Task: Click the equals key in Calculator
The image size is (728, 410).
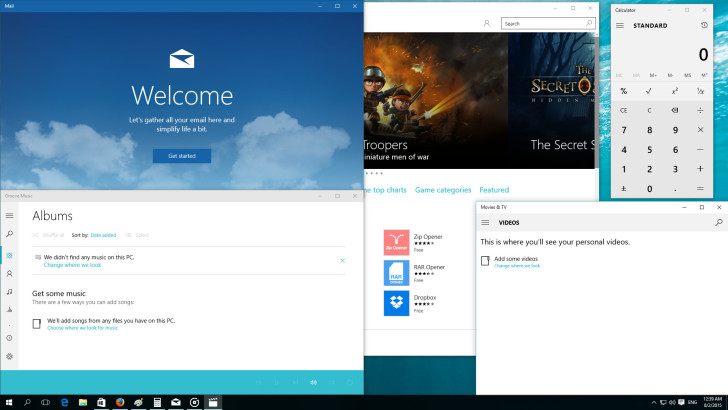Action: point(700,189)
